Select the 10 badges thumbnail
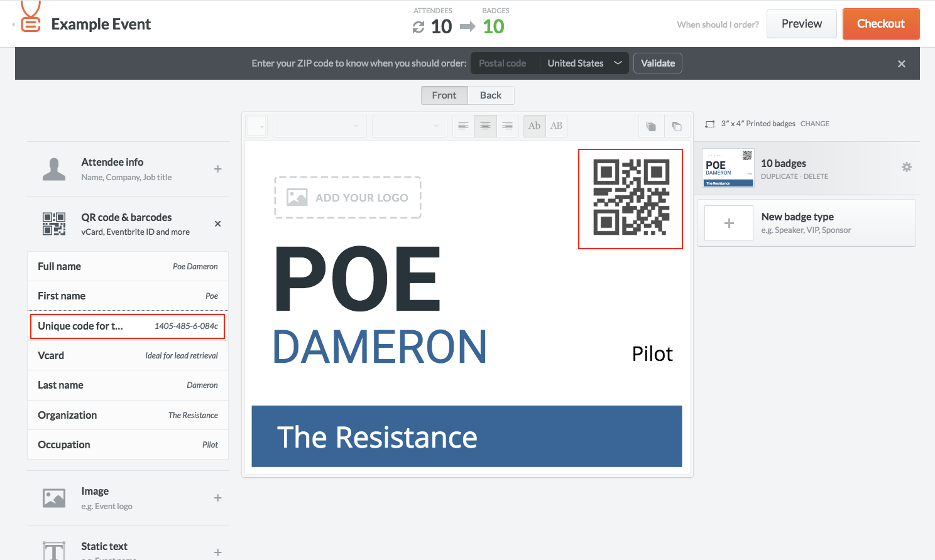935x560 pixels. point(728,168)
